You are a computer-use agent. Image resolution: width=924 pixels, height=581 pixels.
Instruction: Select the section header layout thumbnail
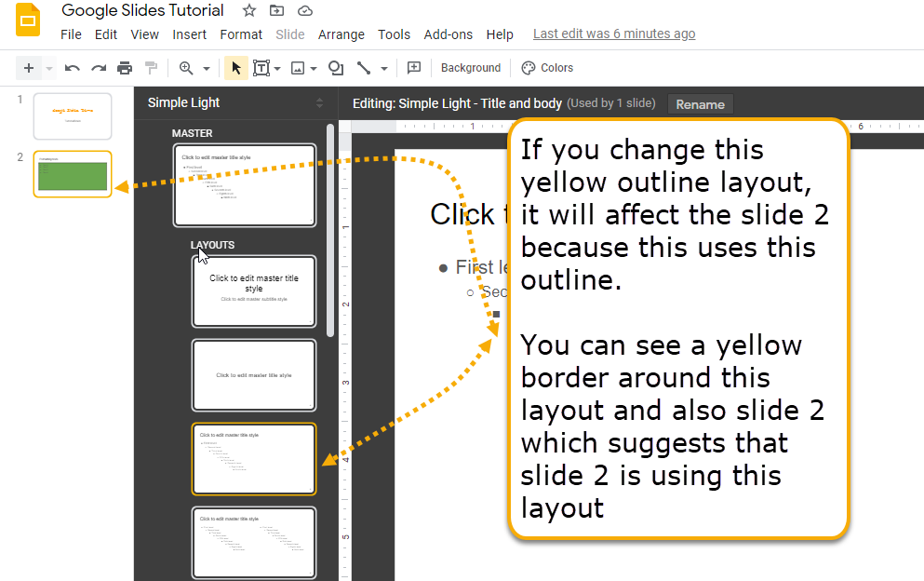[x=254, y=375]
